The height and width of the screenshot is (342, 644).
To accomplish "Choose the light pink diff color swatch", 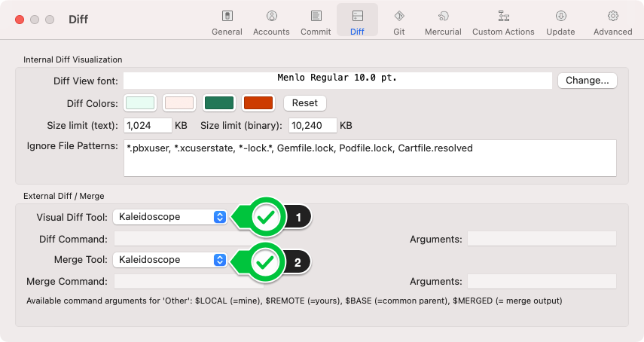I will (179, 103).
